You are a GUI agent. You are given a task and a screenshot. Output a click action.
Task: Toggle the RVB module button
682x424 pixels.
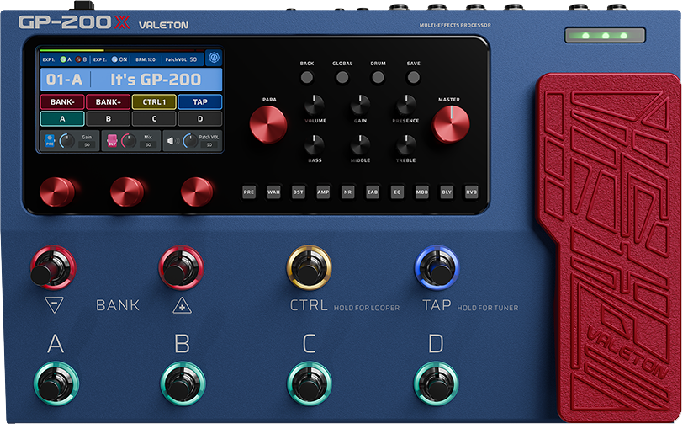[471, 192]
